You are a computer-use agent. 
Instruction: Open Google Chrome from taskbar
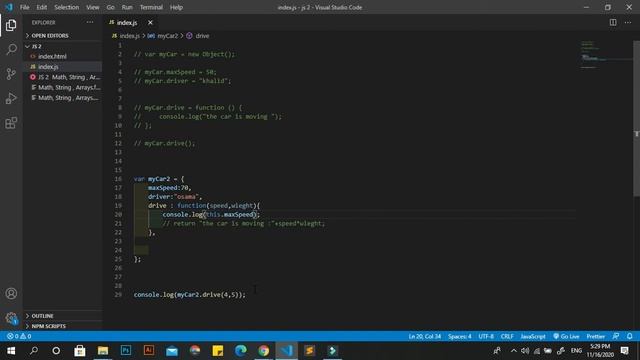(264, 351)
